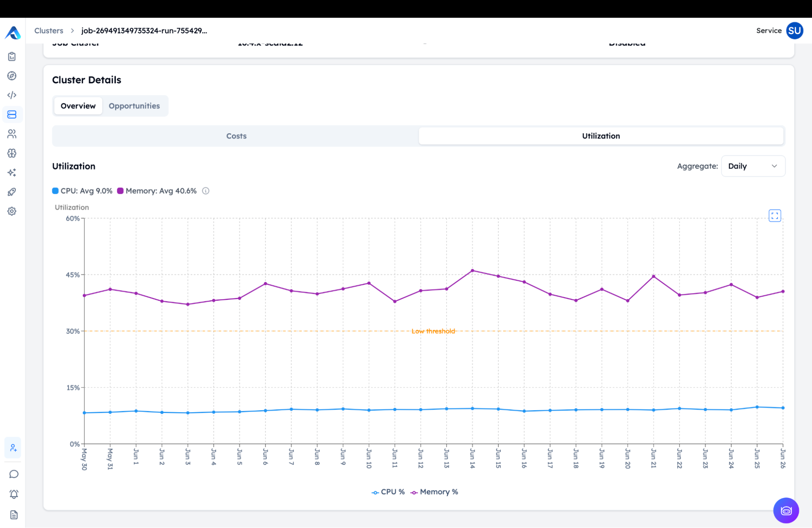The width and height of the screenshot is (812, 528).
Task: Click the app logo in the sidebar
Action: 13,33
